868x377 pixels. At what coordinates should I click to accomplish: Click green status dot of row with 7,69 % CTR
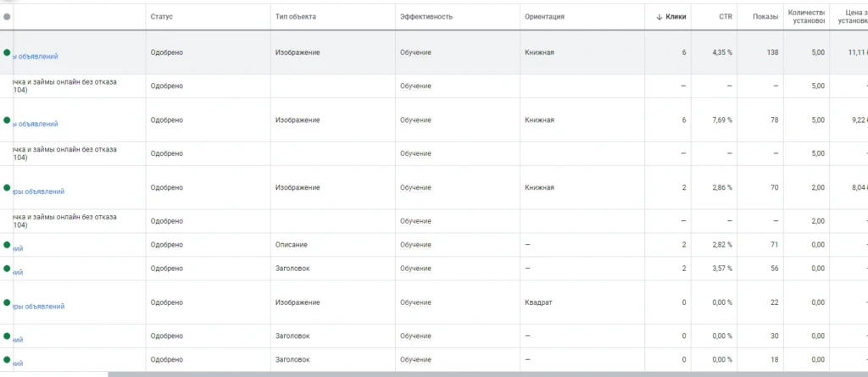7,120
